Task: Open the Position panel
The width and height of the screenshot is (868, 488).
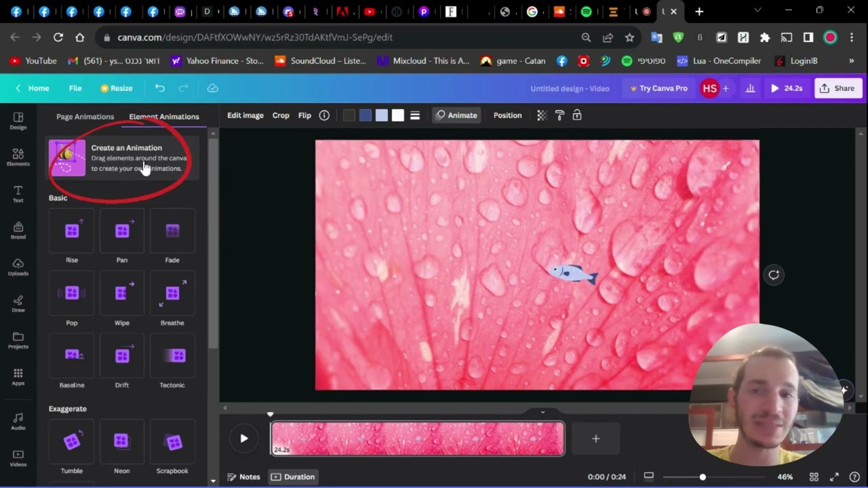Action: coord(507,115)
